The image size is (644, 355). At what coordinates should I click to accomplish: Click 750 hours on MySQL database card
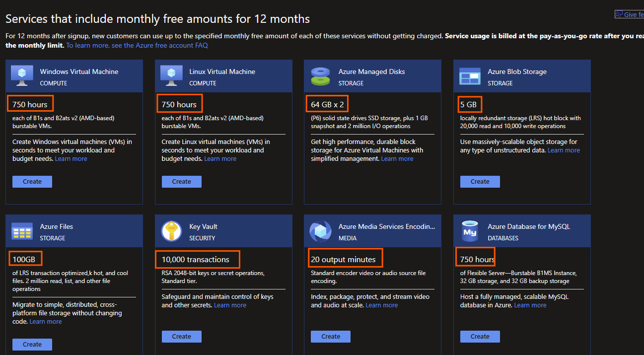tap(478, 259)
